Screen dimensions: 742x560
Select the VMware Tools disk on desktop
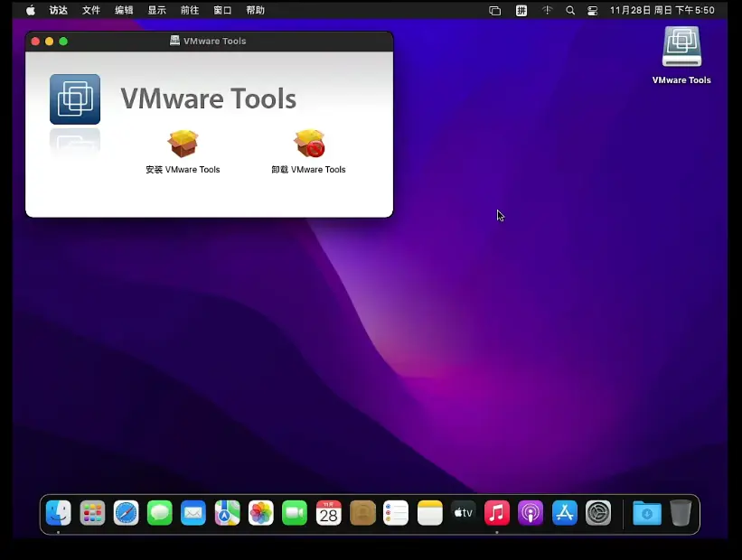[681, 47]
